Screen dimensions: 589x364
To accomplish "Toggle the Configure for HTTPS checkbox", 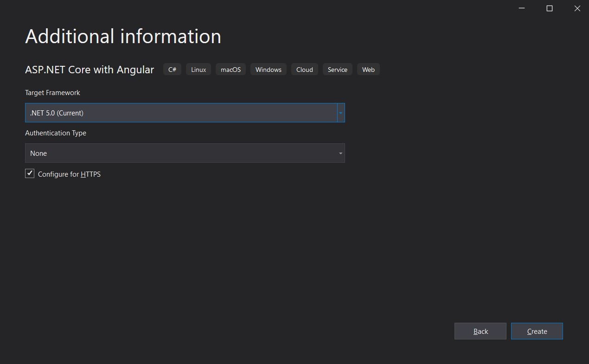I will (29, 173).
